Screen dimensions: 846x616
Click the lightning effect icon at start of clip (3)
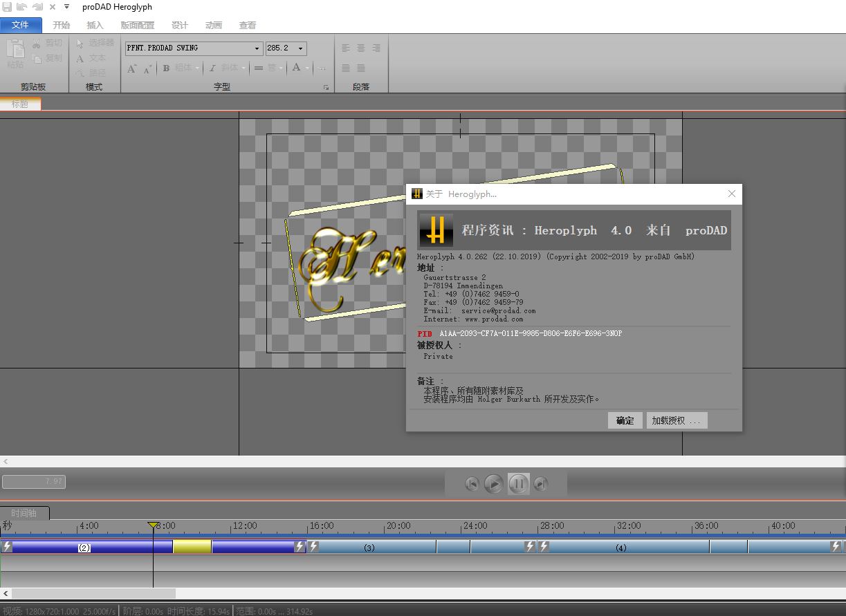(313, 547)
